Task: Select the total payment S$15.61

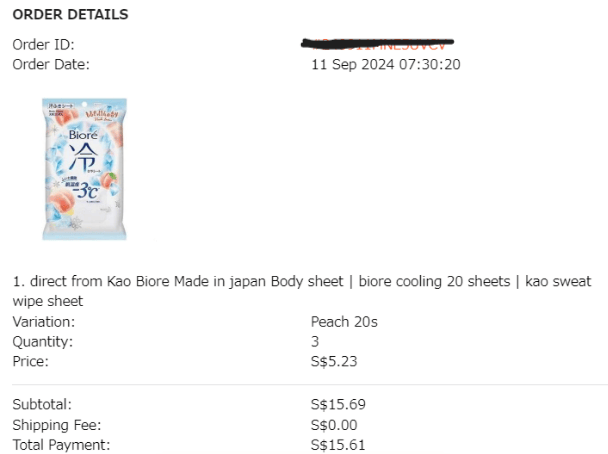Action: click(x=339, y=444)
